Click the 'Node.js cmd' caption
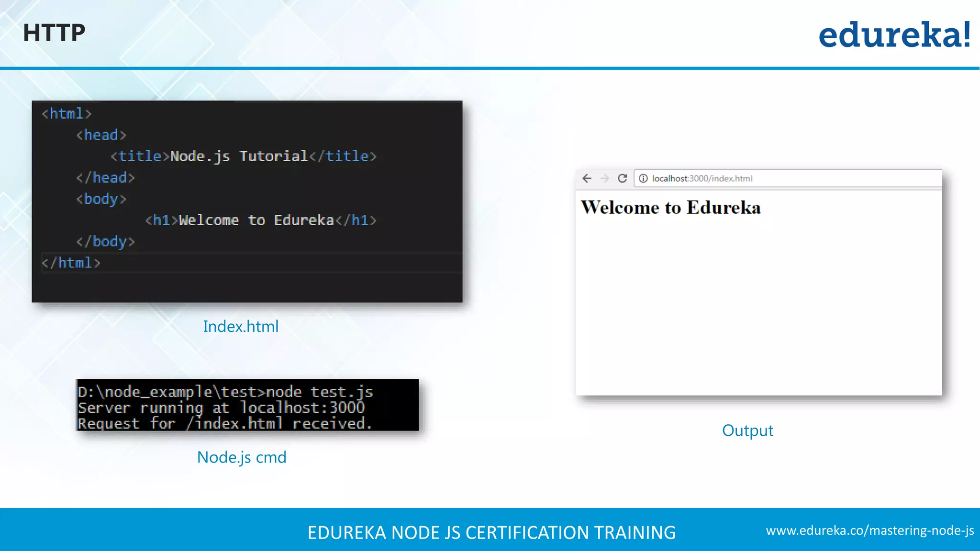 coord(242,457)
